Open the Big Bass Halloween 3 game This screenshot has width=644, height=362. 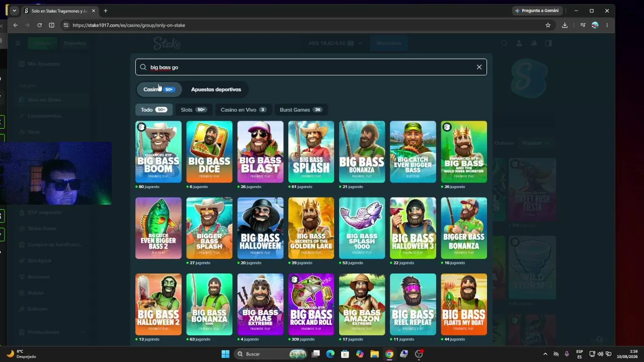tap(413, 228)
